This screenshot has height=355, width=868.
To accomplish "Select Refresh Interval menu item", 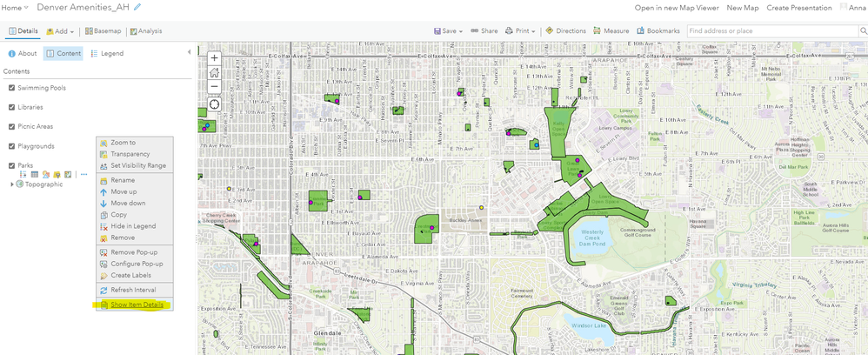I will tap(133, 290).
